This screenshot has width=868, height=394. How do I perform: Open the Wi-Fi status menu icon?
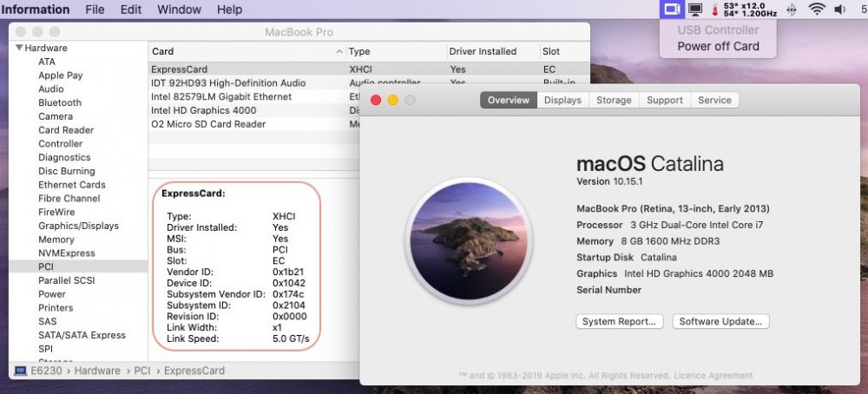click(x=816, y=10)
